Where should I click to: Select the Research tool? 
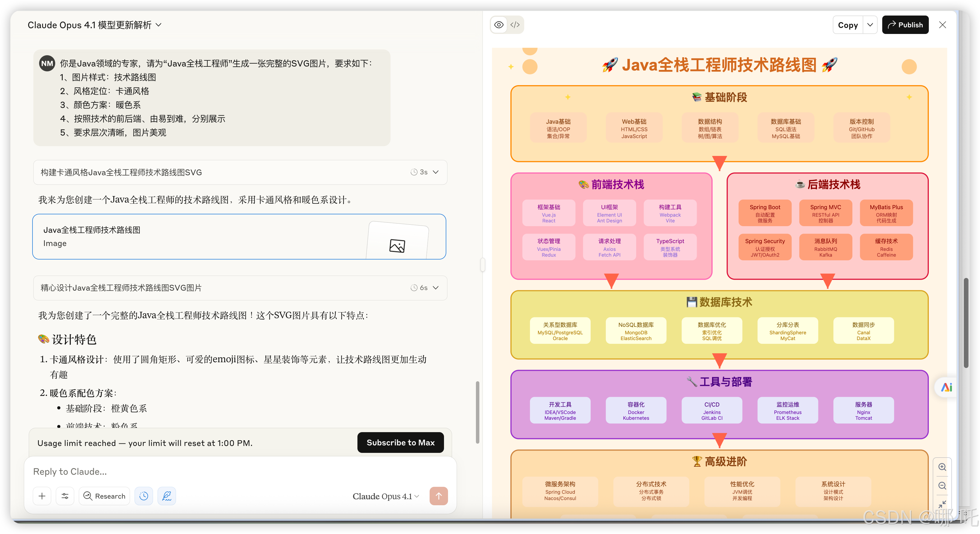[104, 496]
